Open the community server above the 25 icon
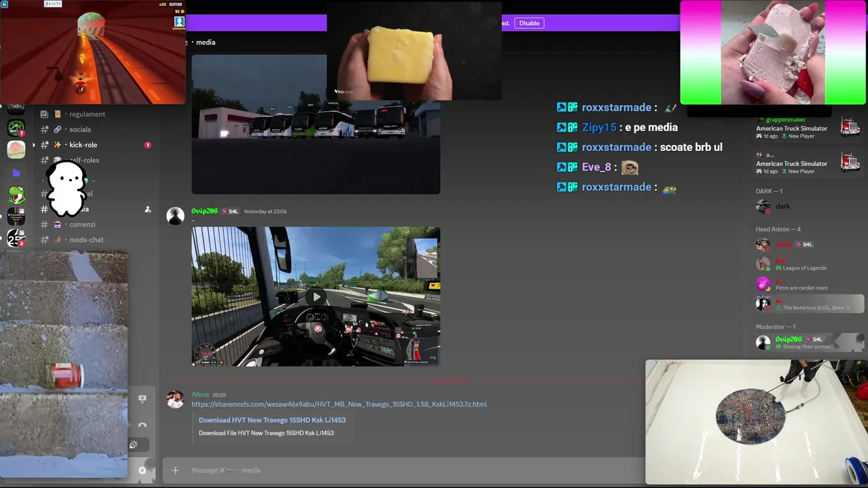The width and height of the screenshot is (868, 488). point(16,216)
